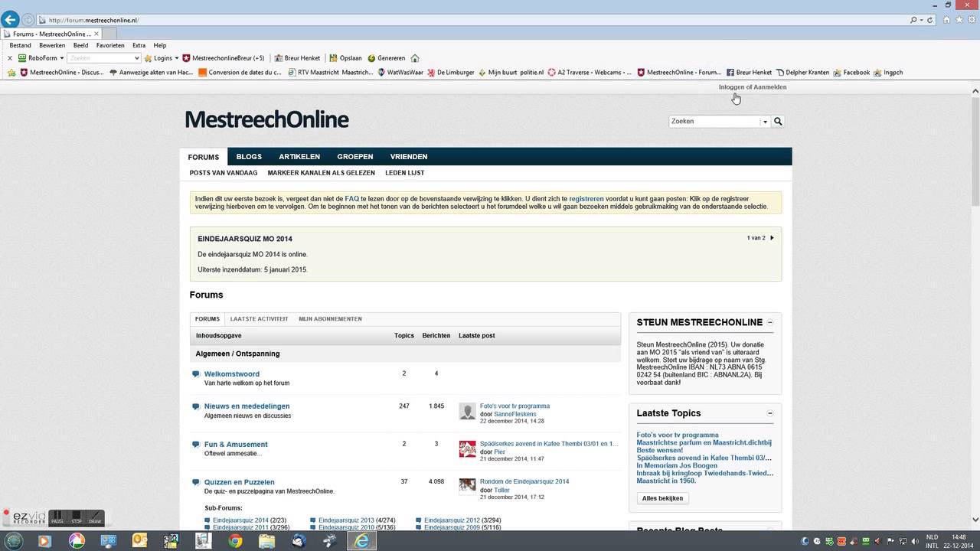Click the browser forward arrow button
980x551 pixels.
click(28, 20)
